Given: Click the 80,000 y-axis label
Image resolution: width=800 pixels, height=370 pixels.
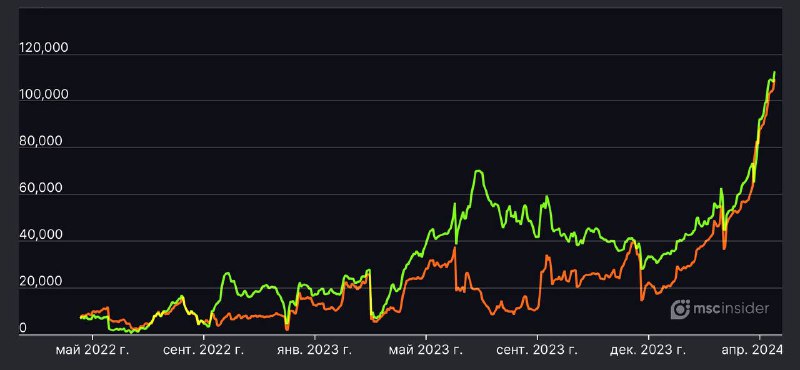Looking at the screenshot, I should click(x=40, y=141).
